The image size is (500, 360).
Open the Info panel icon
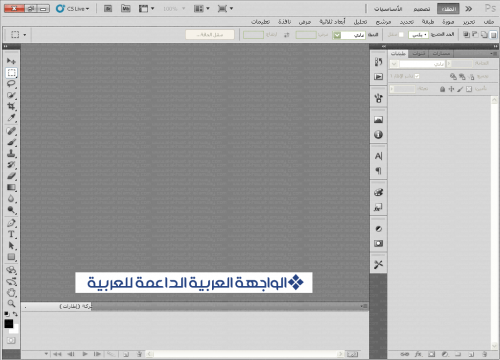click(378, 135)
